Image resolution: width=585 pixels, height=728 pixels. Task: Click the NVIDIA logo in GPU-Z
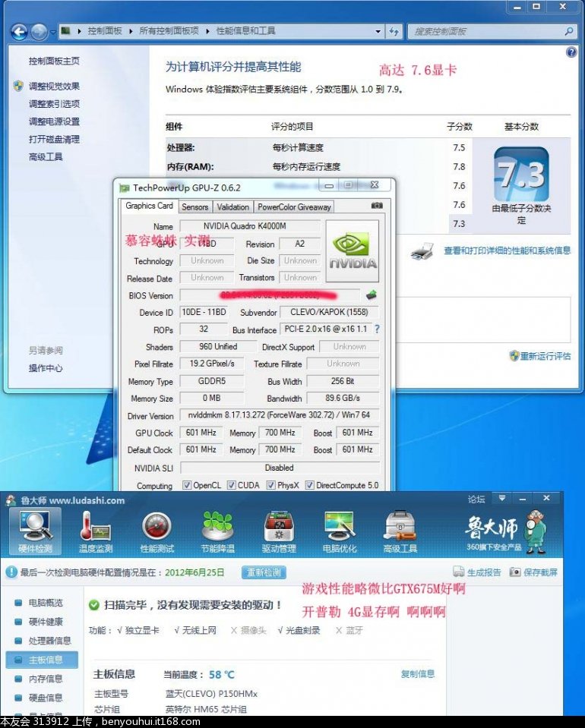click(353, 251)
